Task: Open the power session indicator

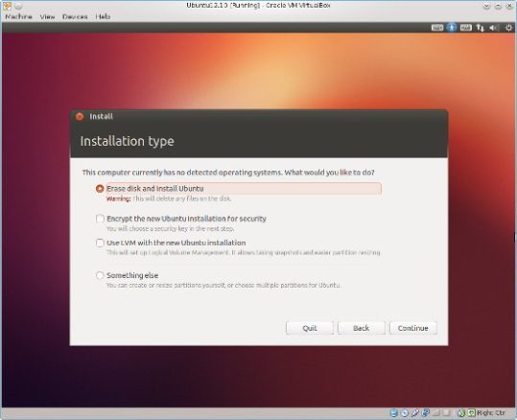Action: coord(508,28)
